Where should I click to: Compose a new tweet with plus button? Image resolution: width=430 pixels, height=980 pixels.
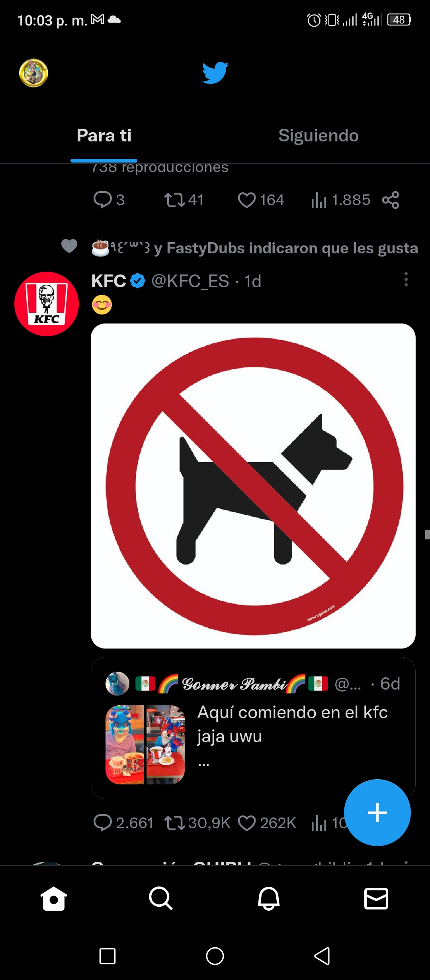pyautogui.click(x=377, y=813)
